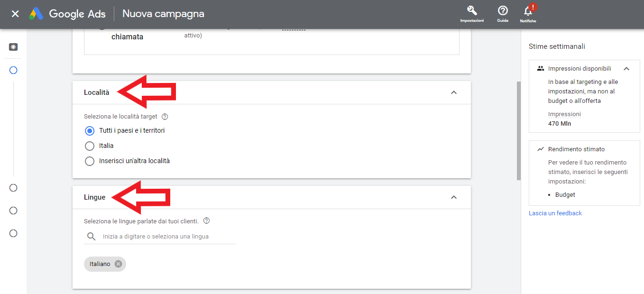Click help icon next to località target
Image resolution: width=644 pixels, height=294 pixels.
pos(165,117)
